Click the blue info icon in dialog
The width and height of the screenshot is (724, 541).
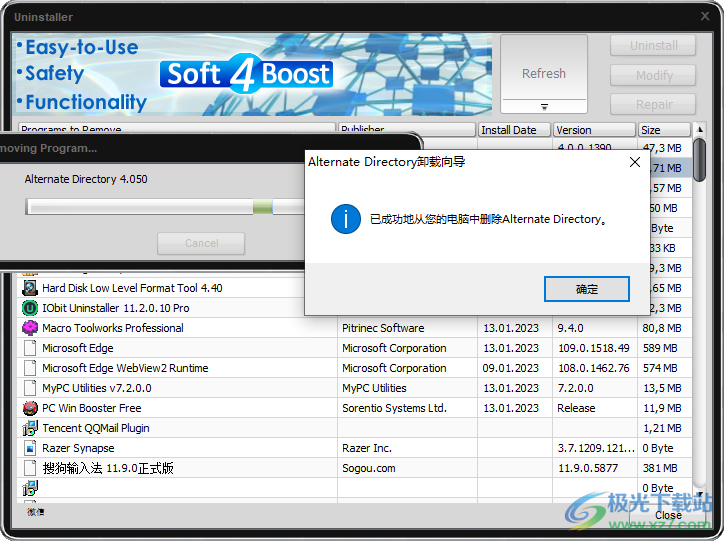(x=346, y=219)
